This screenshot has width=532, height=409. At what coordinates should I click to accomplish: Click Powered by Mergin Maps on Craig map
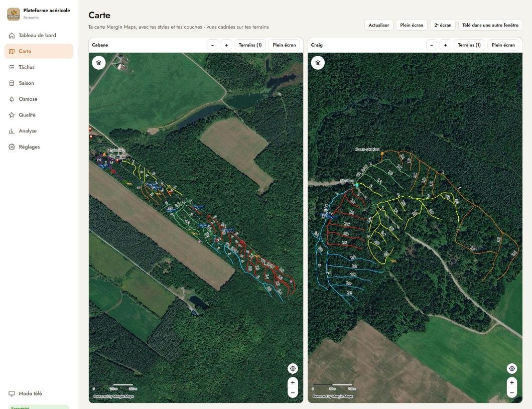coord(333,396)
